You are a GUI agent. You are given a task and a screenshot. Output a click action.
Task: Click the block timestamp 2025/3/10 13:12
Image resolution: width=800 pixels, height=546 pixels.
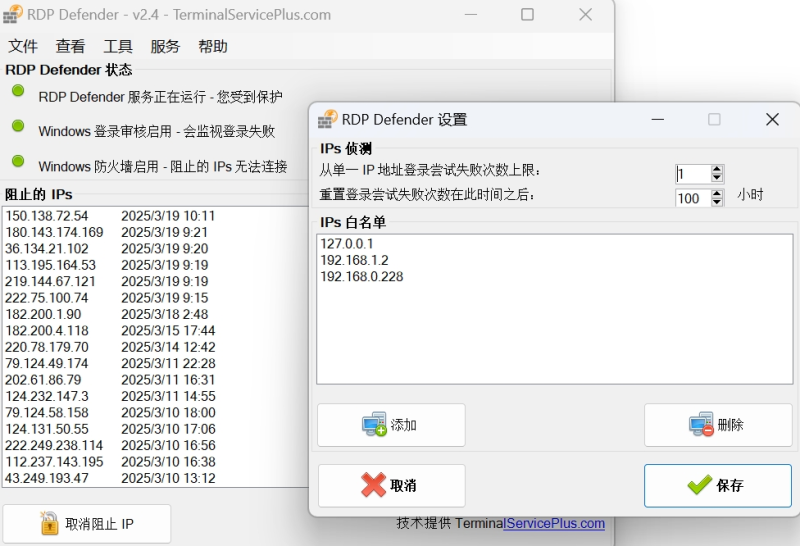[168, 478]
